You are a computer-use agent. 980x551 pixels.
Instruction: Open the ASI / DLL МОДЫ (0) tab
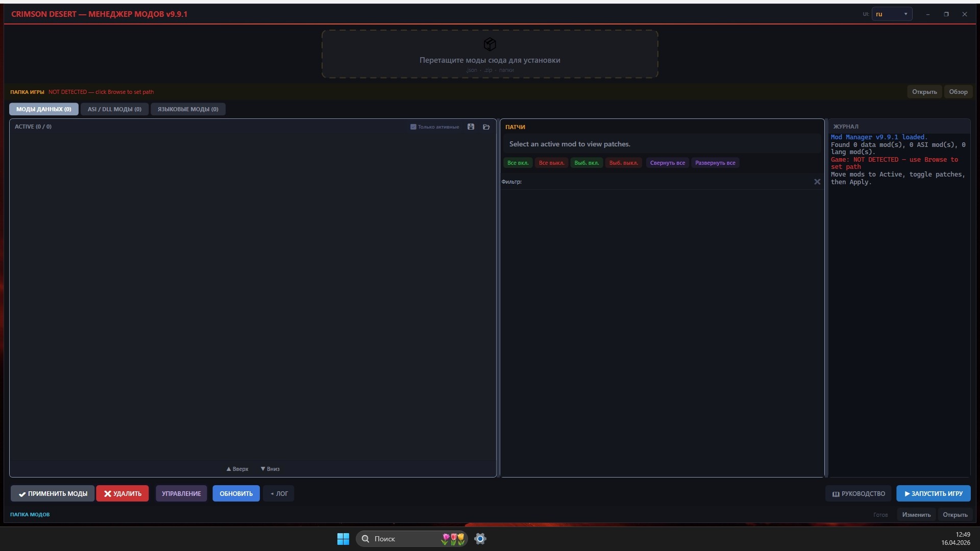[x=114, y=109]
